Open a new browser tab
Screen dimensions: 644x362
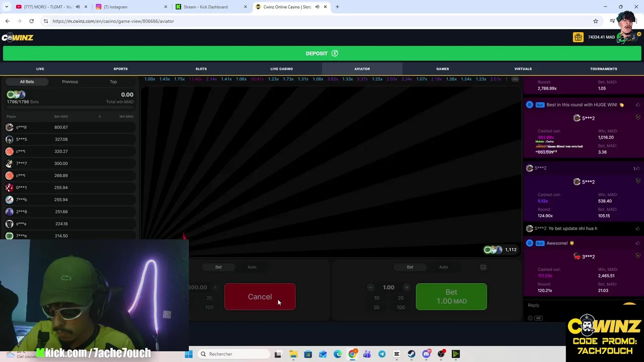click(x=337, y=7)
